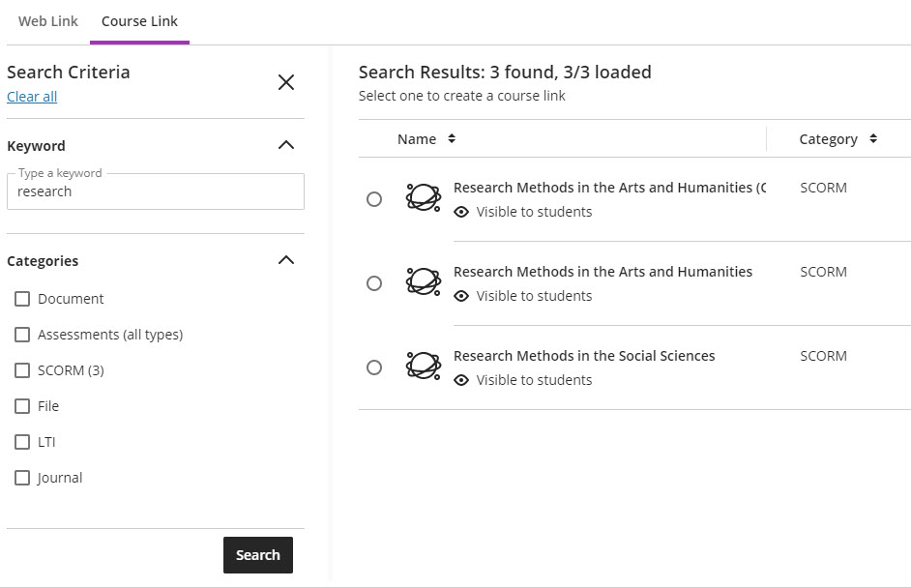
Task: Collapse the Categories section
Action: 286,260
